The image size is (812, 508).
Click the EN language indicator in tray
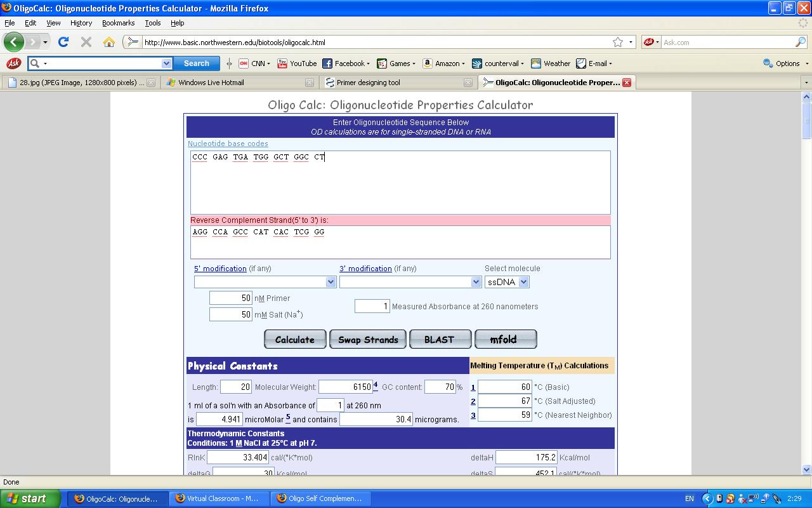click(689, 498)
